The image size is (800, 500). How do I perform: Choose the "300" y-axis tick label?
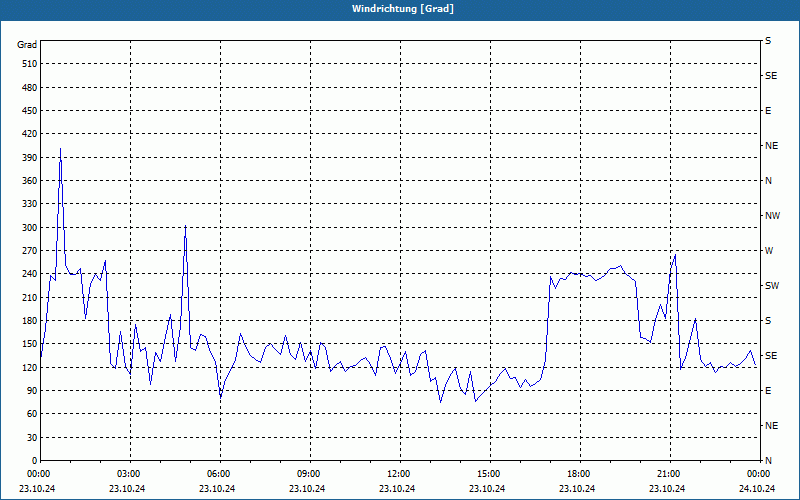(29, 228)
